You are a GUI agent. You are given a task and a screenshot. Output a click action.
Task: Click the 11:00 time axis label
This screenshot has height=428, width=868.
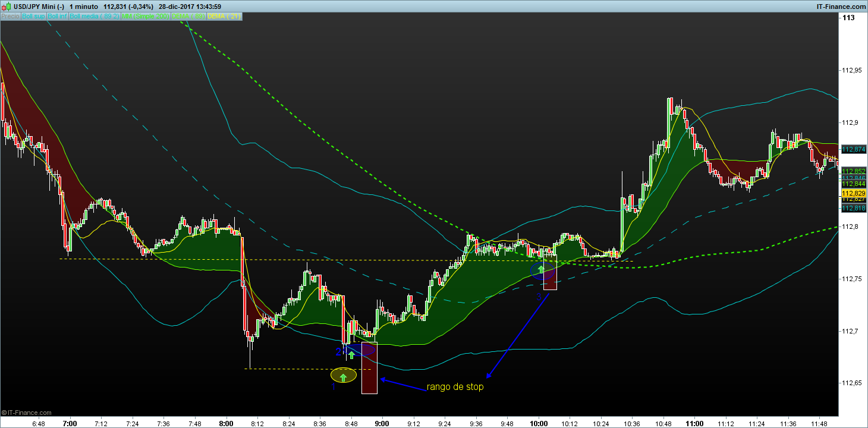[x=694, y=424]
